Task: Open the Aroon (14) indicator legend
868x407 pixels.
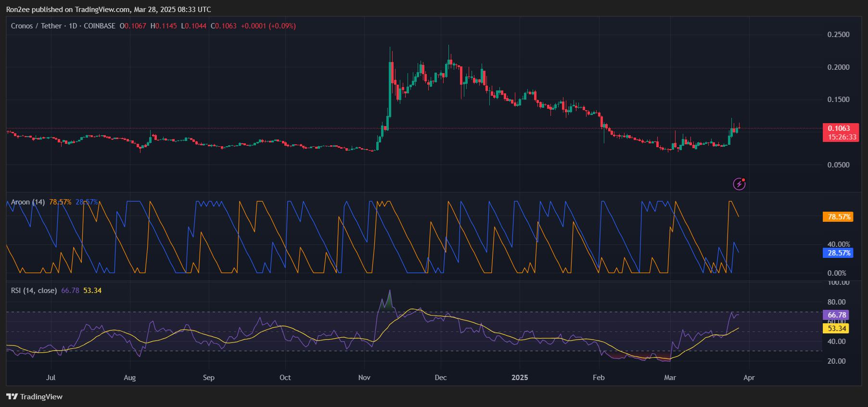Action: 28,202
